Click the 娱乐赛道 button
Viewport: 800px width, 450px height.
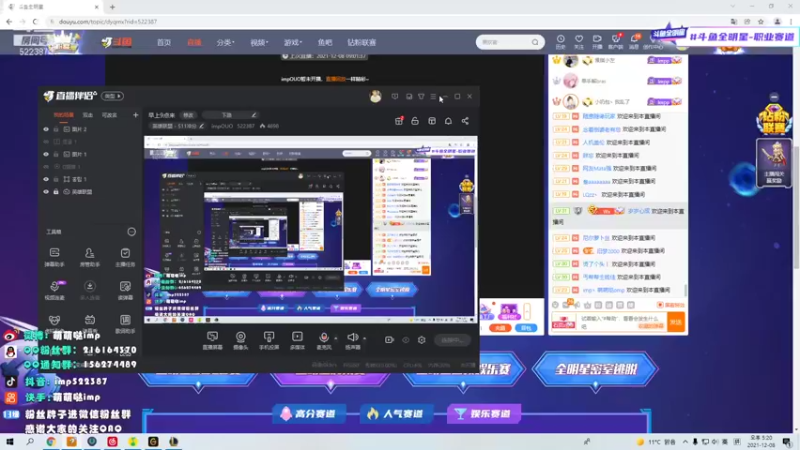(484, 414)
